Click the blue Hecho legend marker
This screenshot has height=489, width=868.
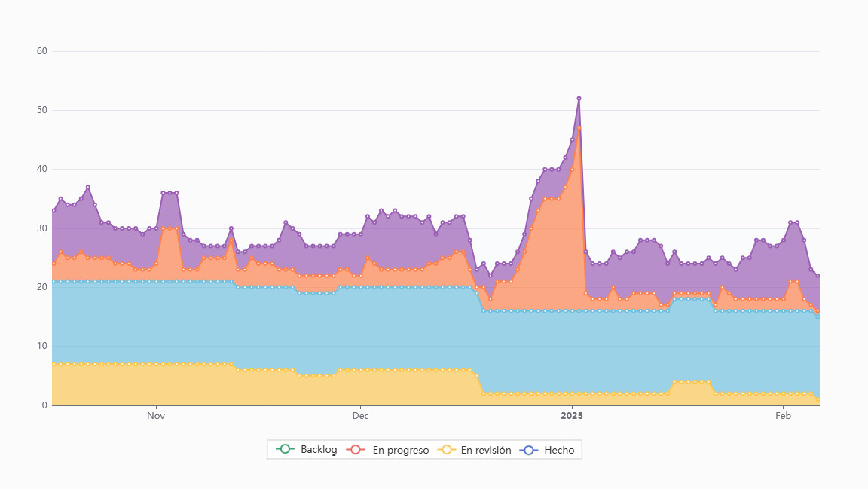(x=529, y=450)
